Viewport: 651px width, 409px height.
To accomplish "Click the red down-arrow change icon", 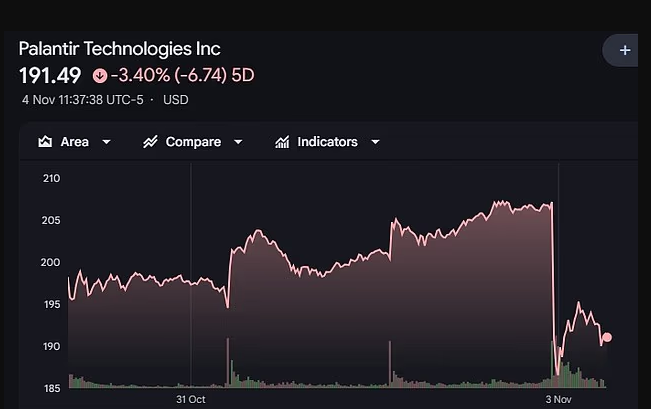I will 99,75.
